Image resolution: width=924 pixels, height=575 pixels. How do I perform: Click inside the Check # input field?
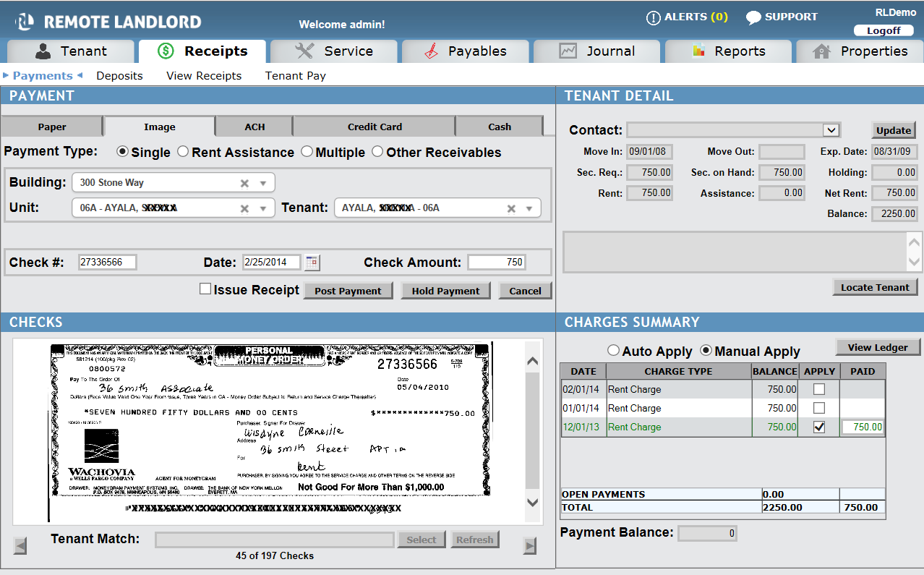[x=107, y=262]
